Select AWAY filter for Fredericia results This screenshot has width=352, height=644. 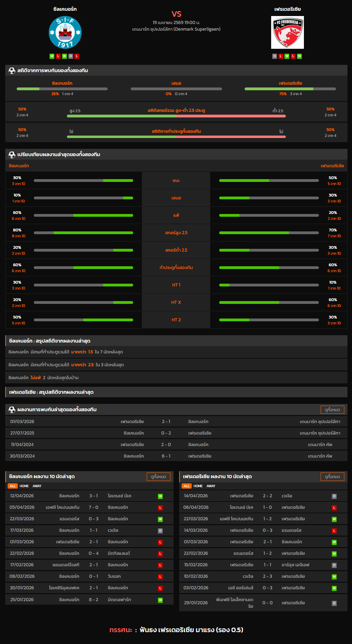(211, 486)
